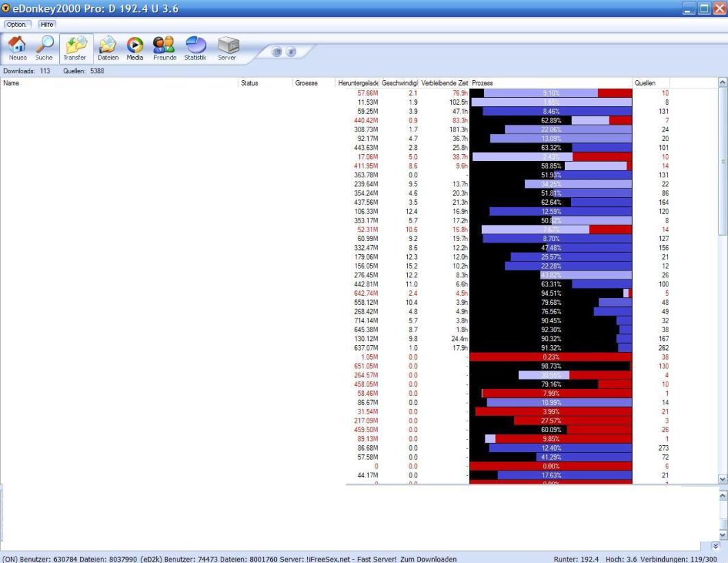The image size is (728, 563).
Task: Select the progress bar showing 62.89%
Action: click(551, 121)
